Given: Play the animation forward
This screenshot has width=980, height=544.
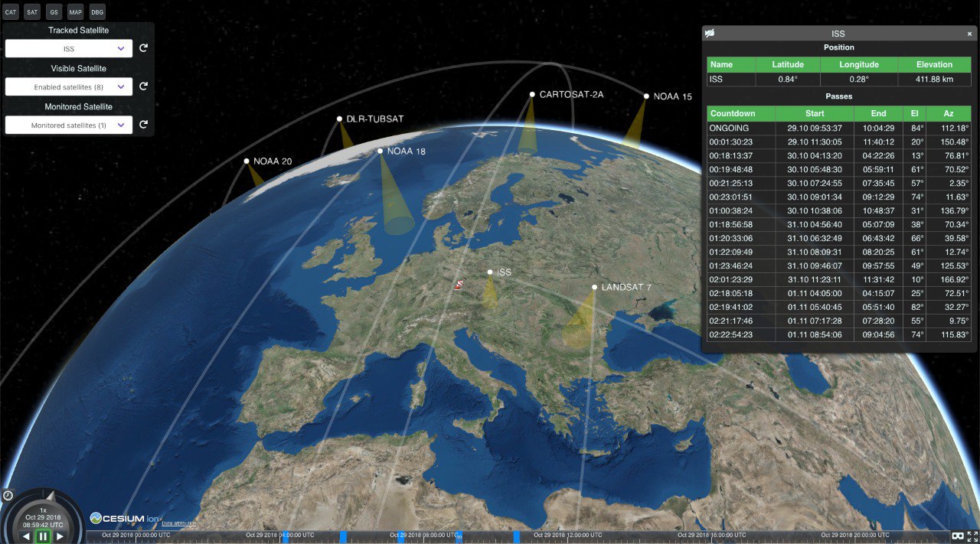Looking at the screenshot, I should coord(60,536).
